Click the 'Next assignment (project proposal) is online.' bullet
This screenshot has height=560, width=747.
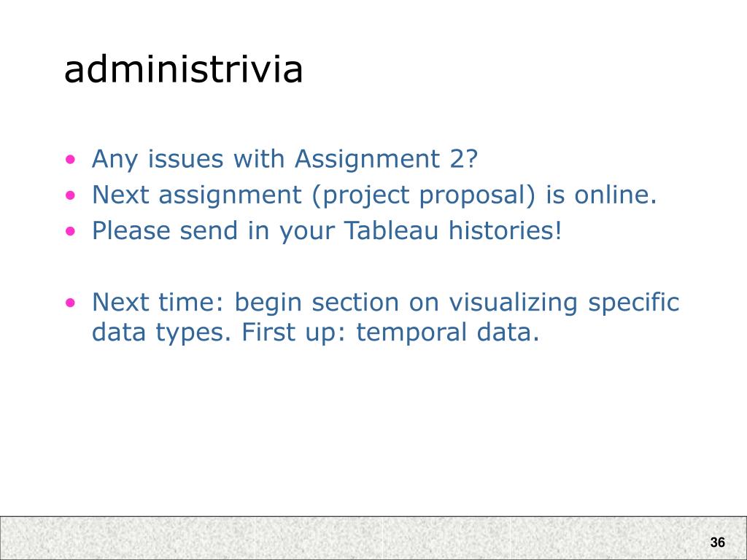pyautogui.click(x=374, y=195)
